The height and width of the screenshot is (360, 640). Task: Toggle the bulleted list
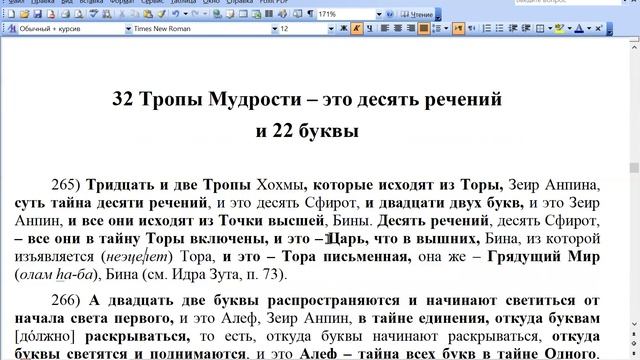(500, 29)
